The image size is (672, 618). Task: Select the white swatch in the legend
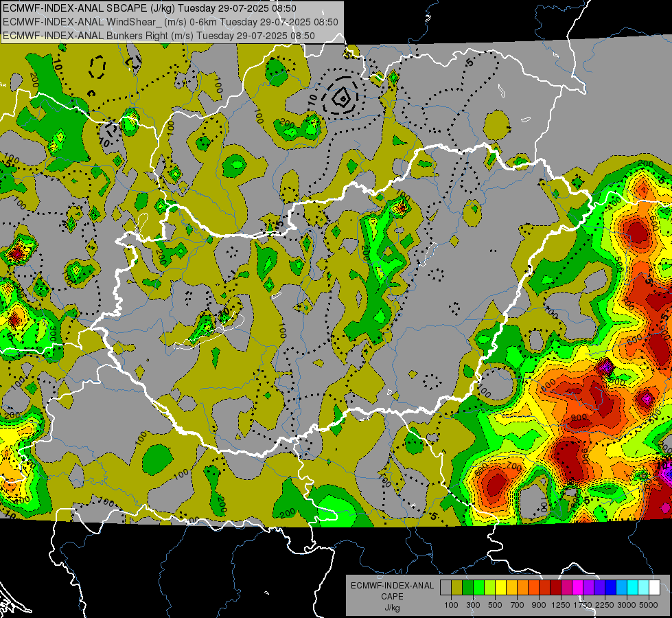click(x=654, y=588)
